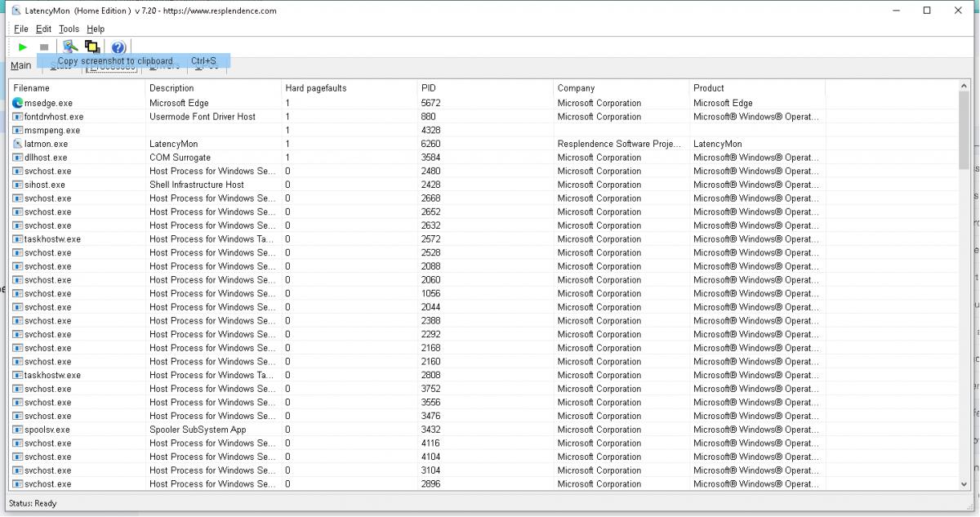Click the "LatencyMon" product cell
The height and width of the screenshot is (517, 980).
(718, 144)
